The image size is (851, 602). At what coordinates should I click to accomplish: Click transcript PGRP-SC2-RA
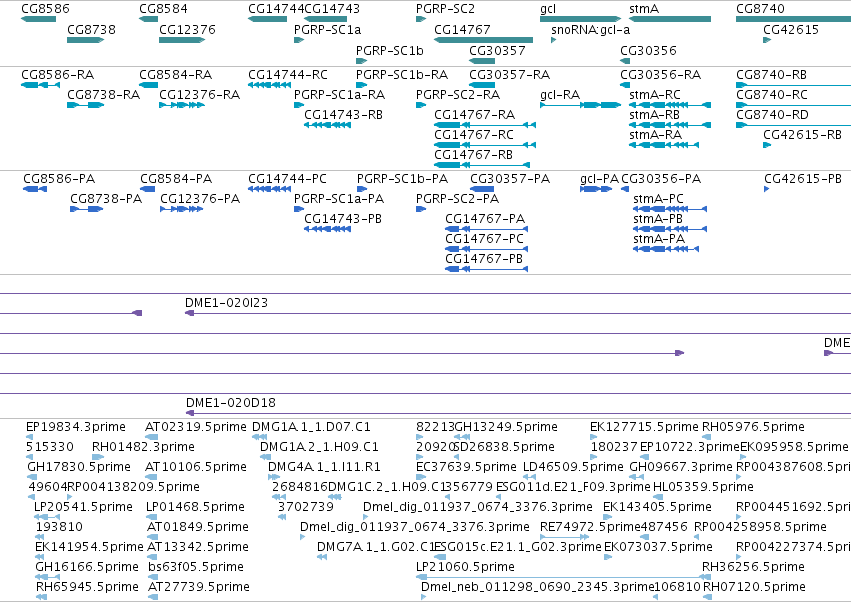pos(421,105)
